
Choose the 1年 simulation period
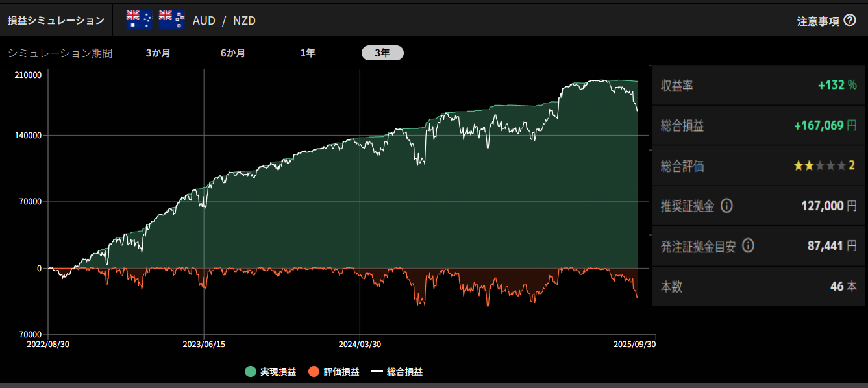(x=308, y=53)
